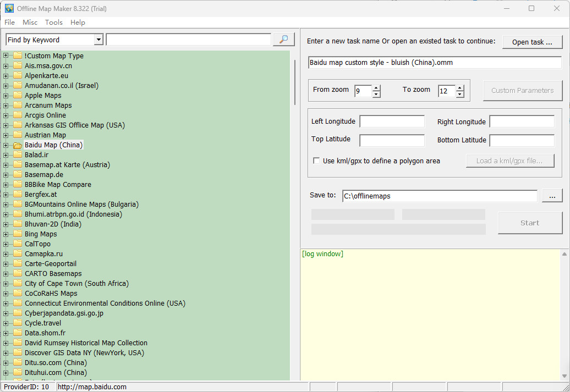Click the folder icon beside Balad.ir
570x392 pixels.
(18, 154)
